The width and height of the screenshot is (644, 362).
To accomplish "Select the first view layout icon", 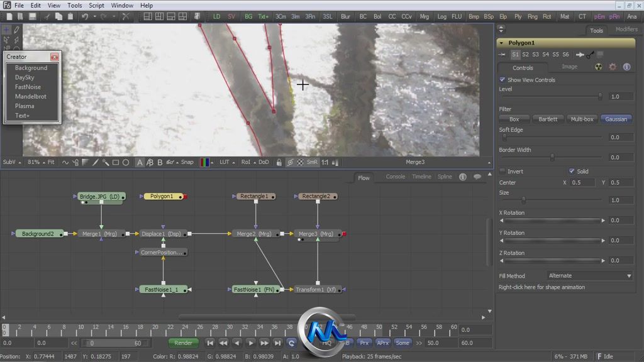I will [x=148, y=16].
